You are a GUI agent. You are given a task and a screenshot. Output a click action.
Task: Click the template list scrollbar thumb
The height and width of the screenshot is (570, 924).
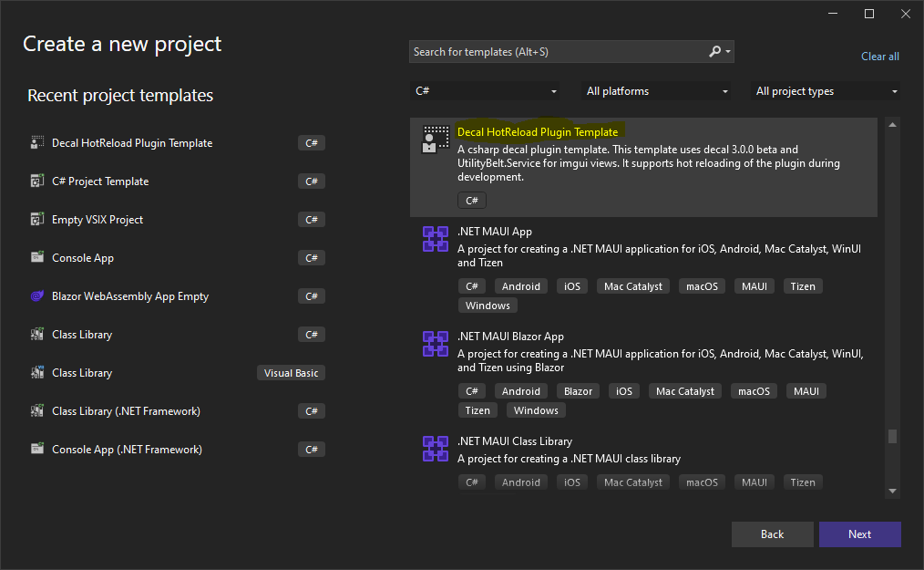pyautogui.click(x=893, y=436)
